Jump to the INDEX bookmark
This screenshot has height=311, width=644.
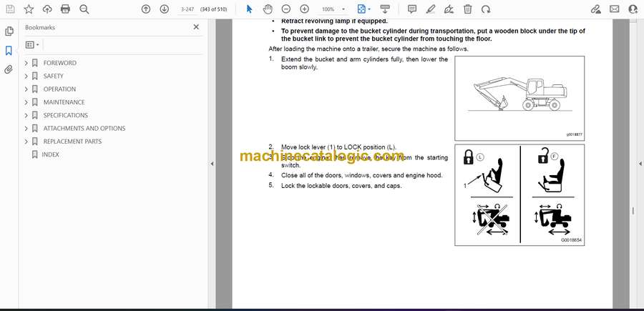click(x=51, y=154)
